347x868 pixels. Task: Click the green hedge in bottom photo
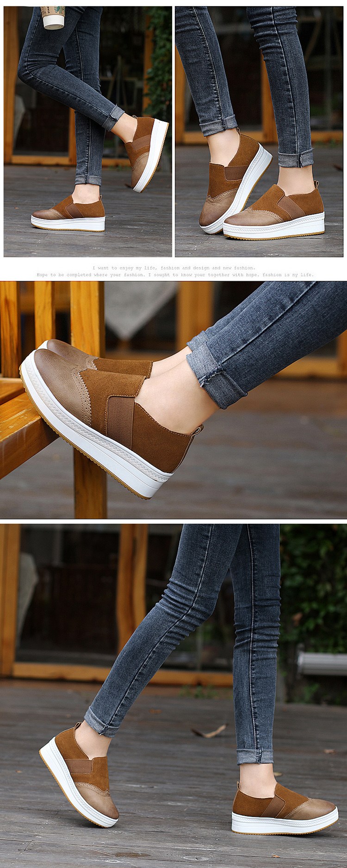(315, 593)
